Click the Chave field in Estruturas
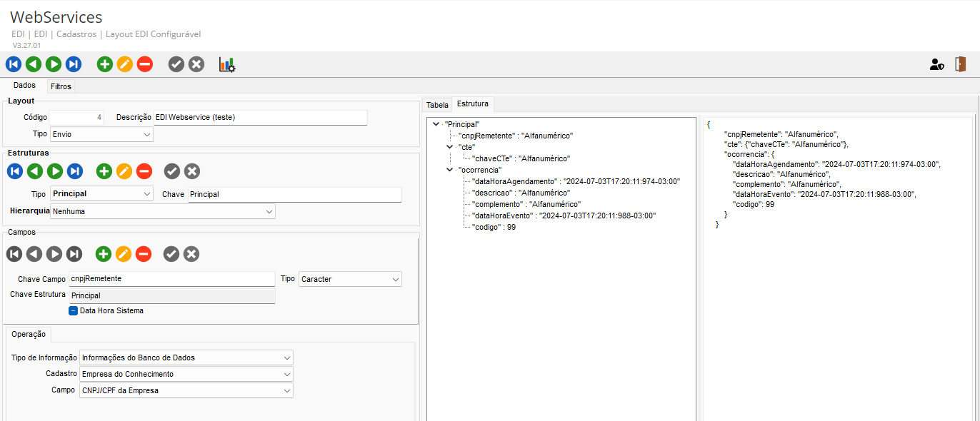The width and height of the screenshot is (980, 421). [x=295, y=194]
